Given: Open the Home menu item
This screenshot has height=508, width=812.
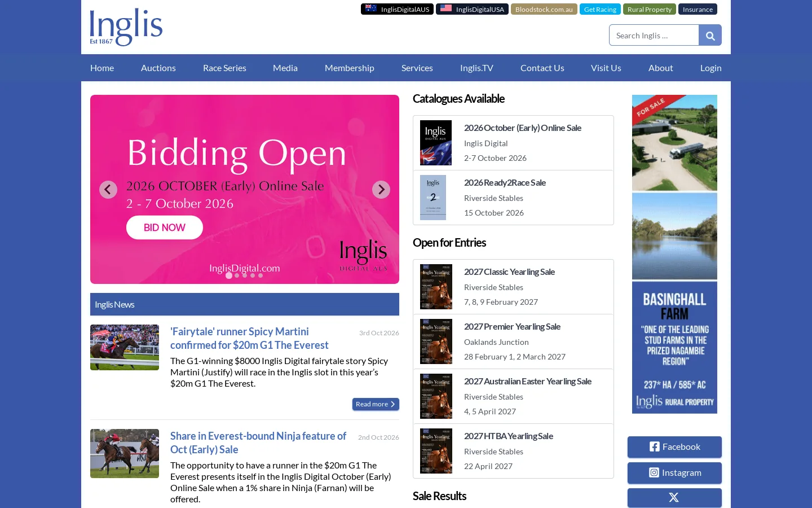Looking at the screenshot, I should [x=102, y=68].
